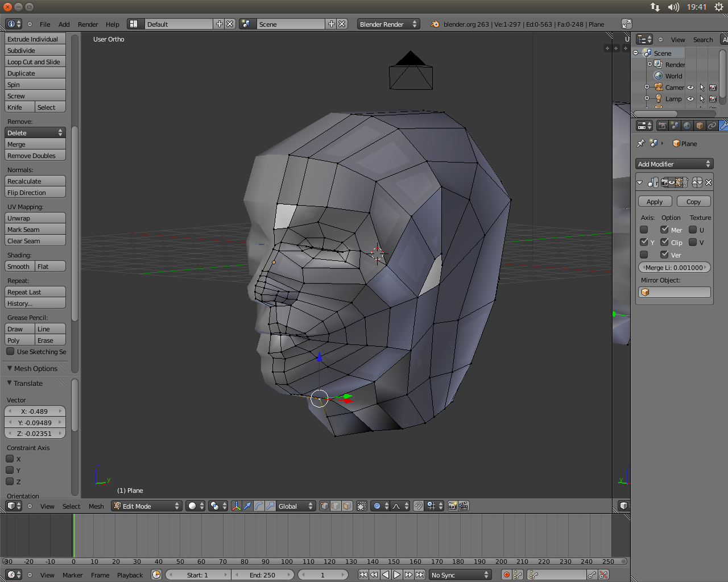This screenshot has height=582, width=728.
Task: Toggle fullscreen from the info header icon
Action: pyautogui.click(x=627, y=24)
